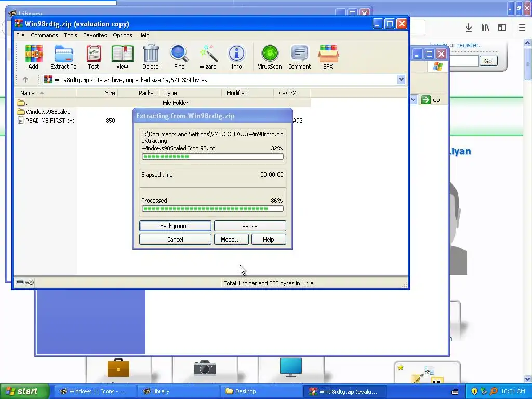The image size is (532, 399).
Task: Click the Win98rdtg.zip taskbar item
Action: click(x=344, y=391)
